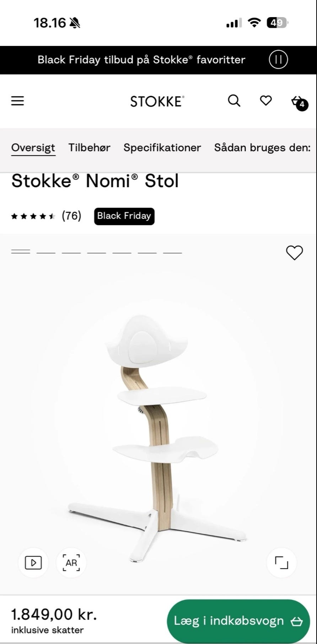This screenshot has height=644, width=317.
Task: Jump to second image slide indicator
Action: coord(46,252)
